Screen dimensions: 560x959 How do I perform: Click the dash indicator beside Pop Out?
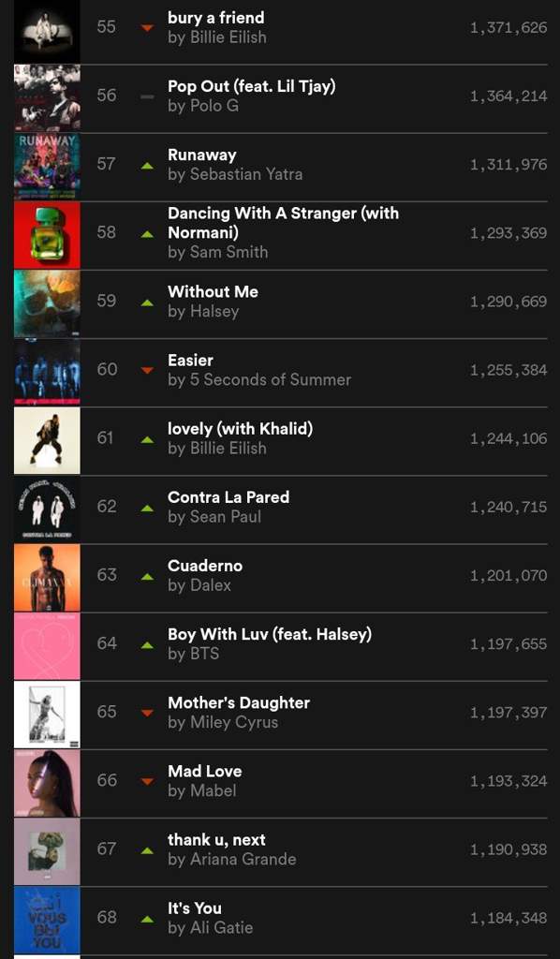147,96
